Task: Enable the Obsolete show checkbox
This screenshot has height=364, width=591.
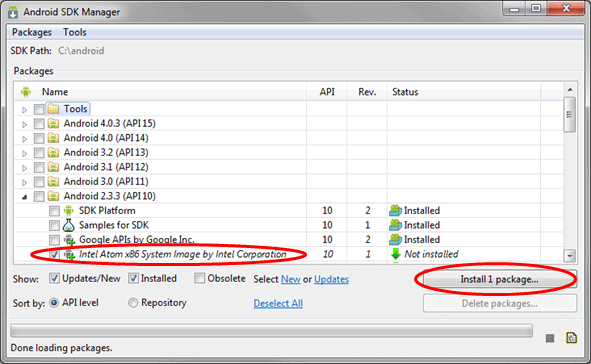Action: [x=199, y=278]
